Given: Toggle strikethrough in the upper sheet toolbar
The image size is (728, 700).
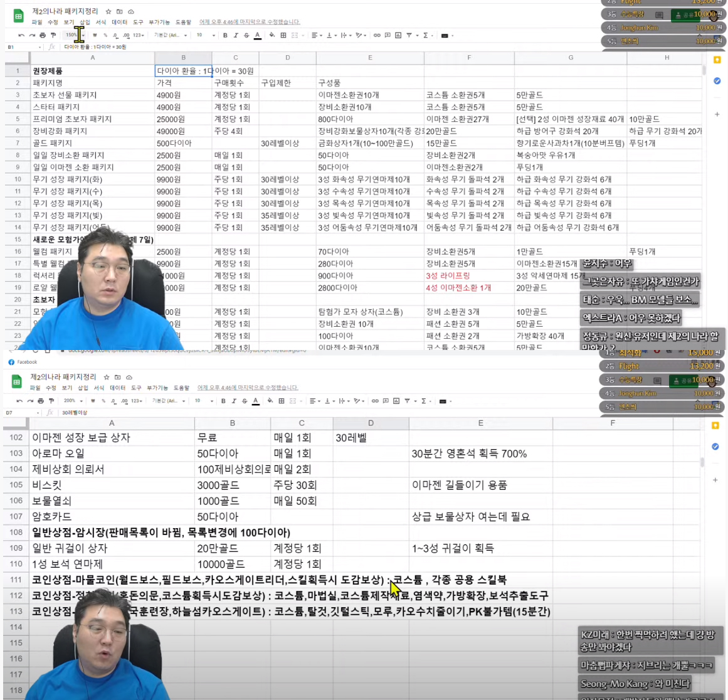Looking at the screenshot, I should tap(246, 35).
